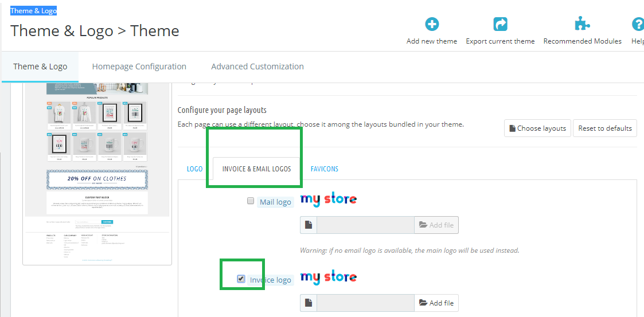Open the Help question mark icon
The height and width of the screenshot is (317, 644).
[638, 25]
